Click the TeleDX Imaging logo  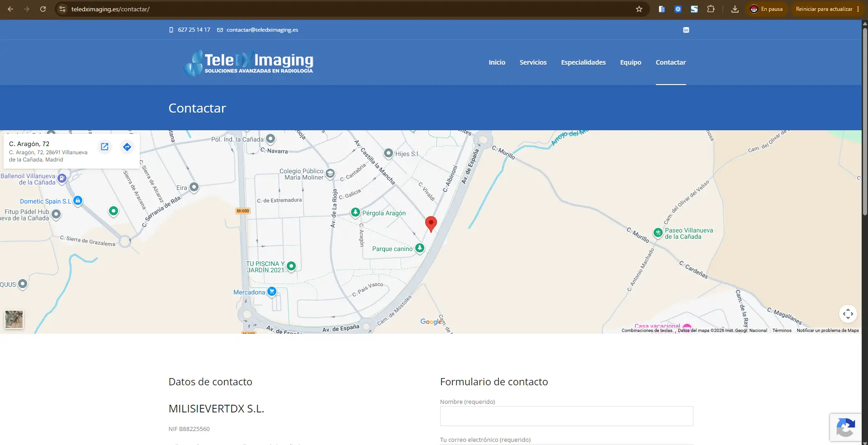pyautogui.click(x=248, y=63)
